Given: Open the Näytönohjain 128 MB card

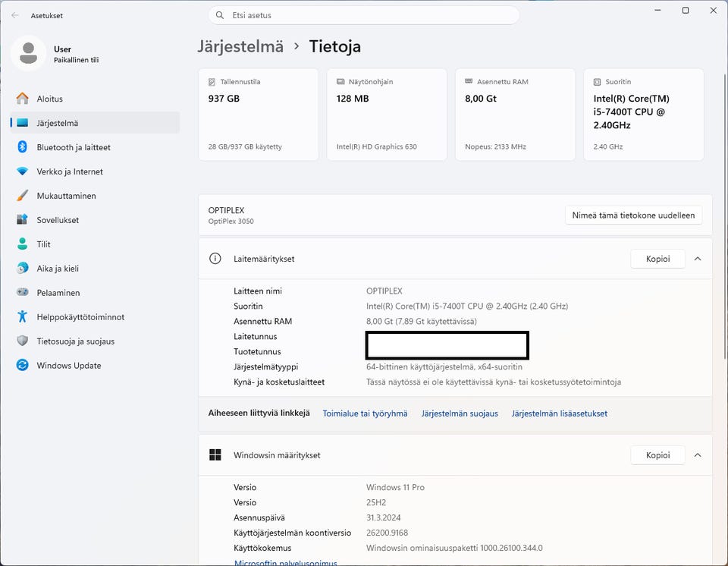Looking at the screenshot, I should [387, 115].
